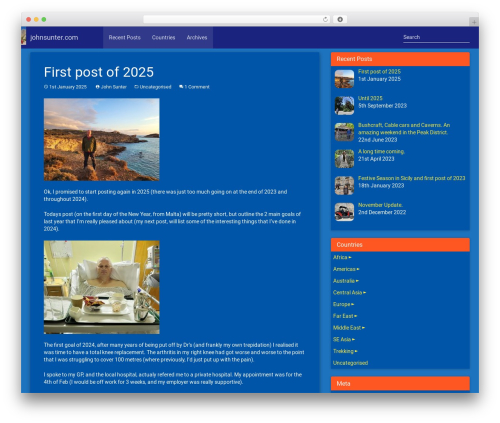
Task: Click the date 2nd December 2022
Action: tap(382, 212)
